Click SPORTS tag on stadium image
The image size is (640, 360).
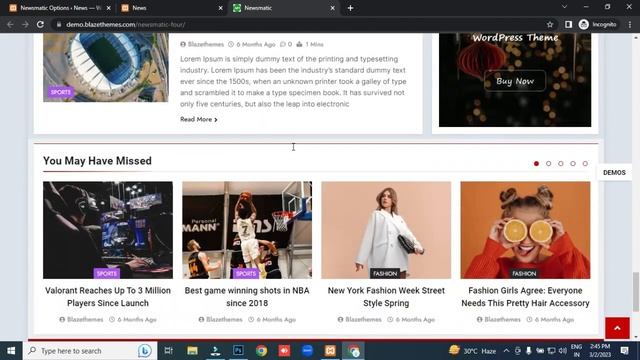(x=60, y=92)
